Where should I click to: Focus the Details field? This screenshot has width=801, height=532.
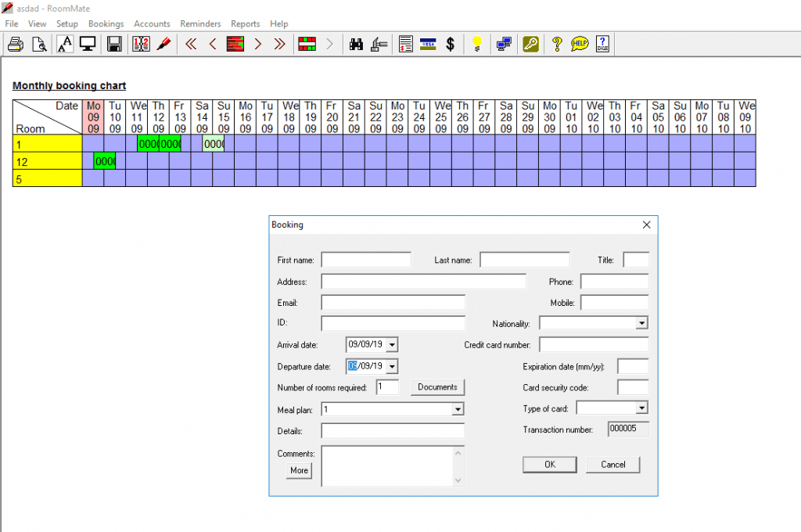click(393, 431)
